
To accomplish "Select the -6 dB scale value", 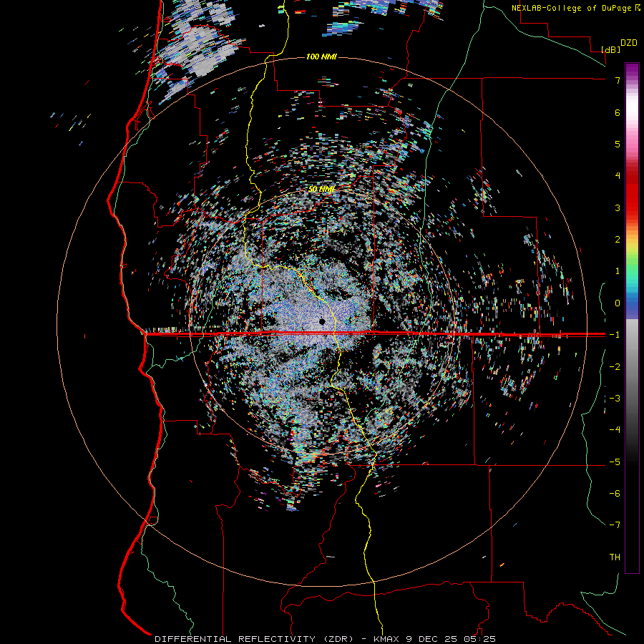I will [615, 494].
